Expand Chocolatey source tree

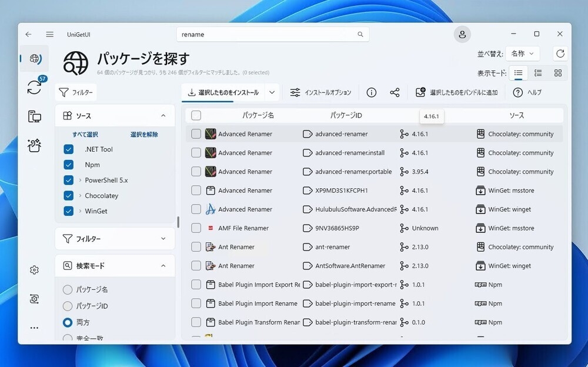click(80, 195)
